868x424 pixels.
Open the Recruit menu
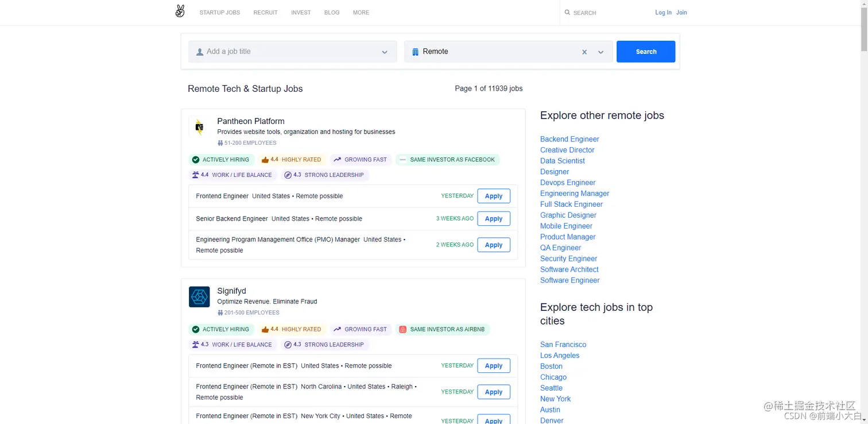click(265, 12)
